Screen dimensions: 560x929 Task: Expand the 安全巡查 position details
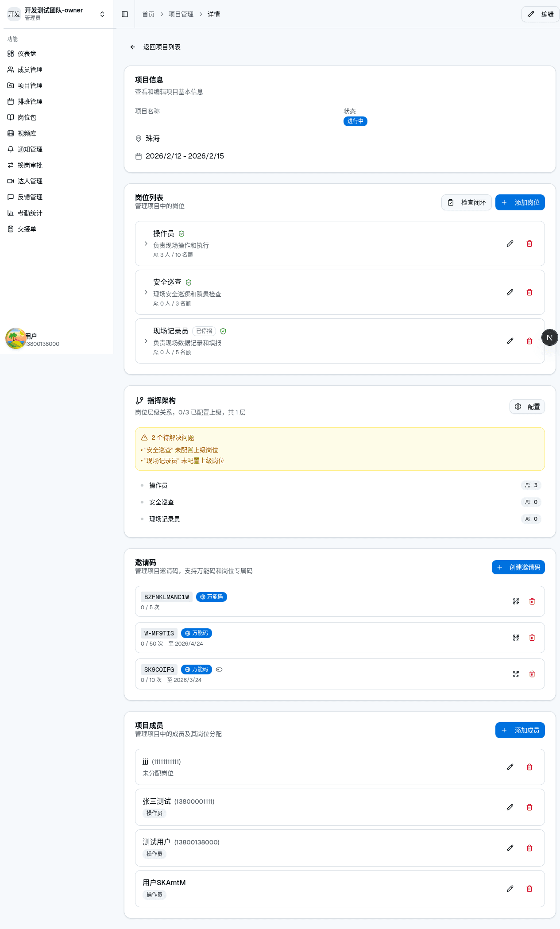146,292
